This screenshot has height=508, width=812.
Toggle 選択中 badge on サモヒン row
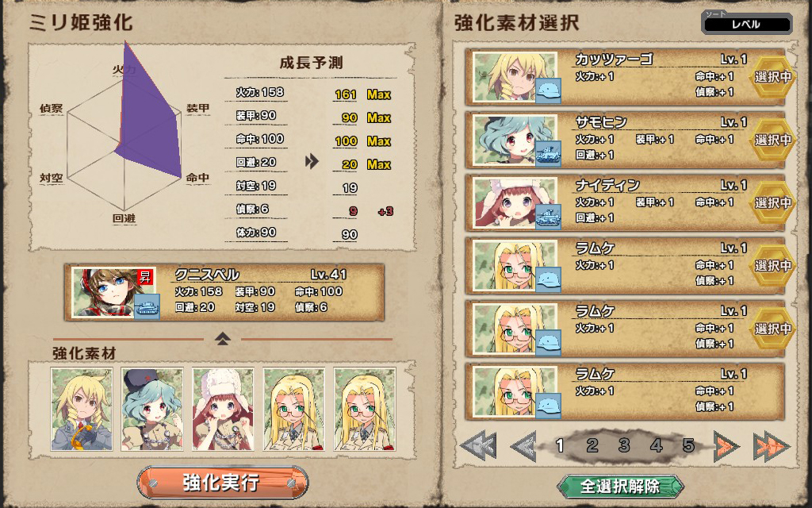pos(772,140)
